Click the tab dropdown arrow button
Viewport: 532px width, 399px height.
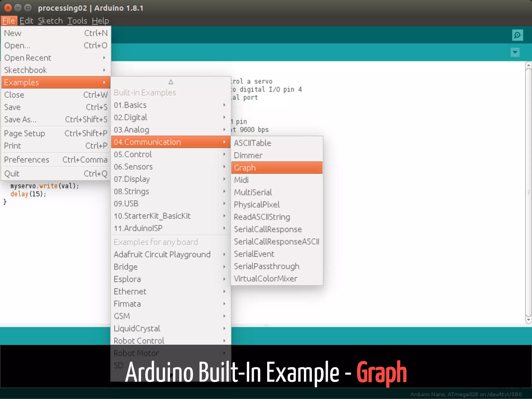[515, 52]
